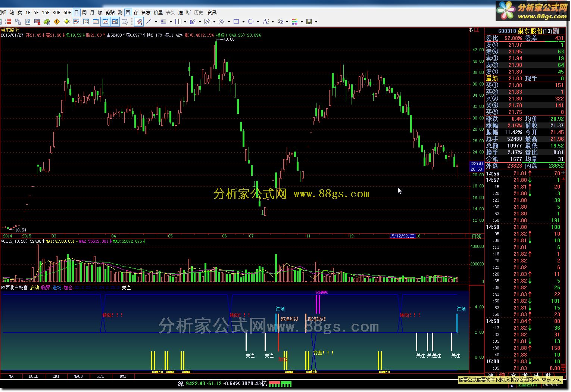Click the 15/12/22 date marker on time axis
This screenshot has width=571, height=392.
(x=402, y=236)
